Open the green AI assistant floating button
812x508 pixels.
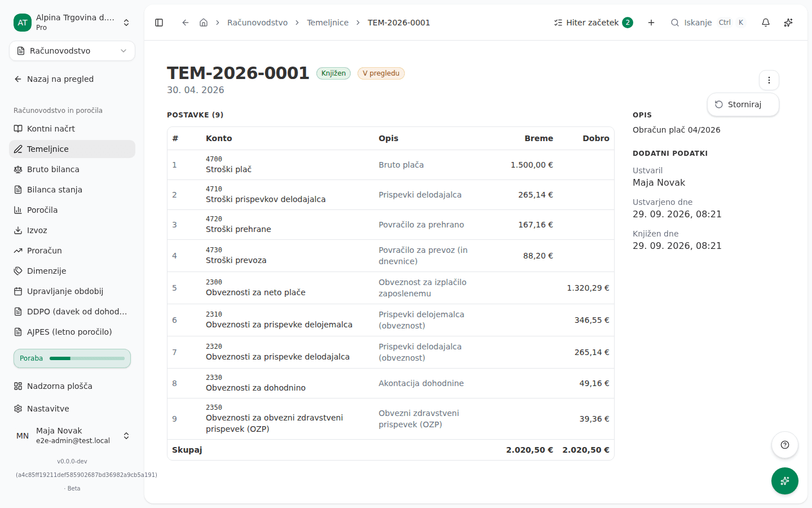point(785,481)
